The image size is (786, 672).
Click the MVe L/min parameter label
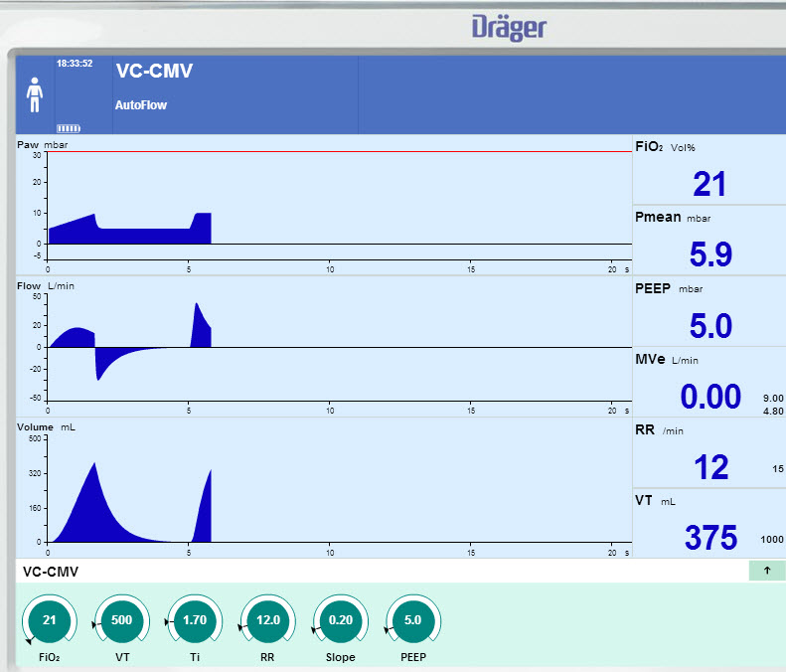pyautogui.click(x=667, y=360)
